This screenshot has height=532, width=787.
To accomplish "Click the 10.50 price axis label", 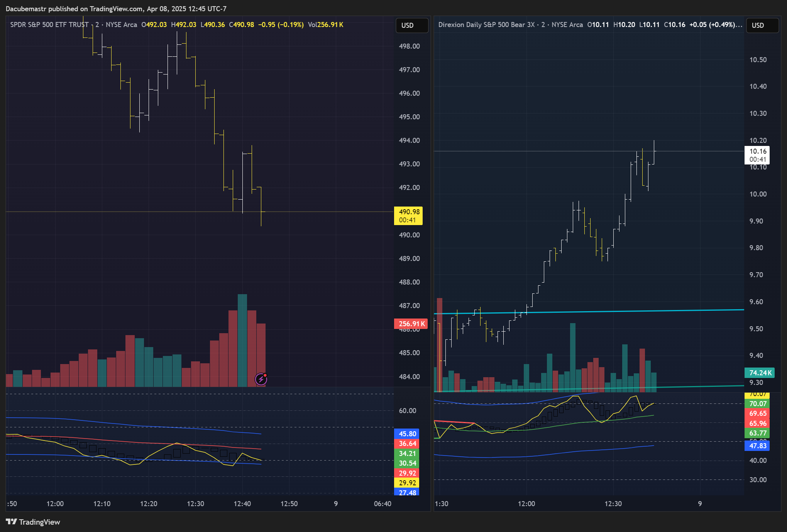I will (x=758, y=60).
